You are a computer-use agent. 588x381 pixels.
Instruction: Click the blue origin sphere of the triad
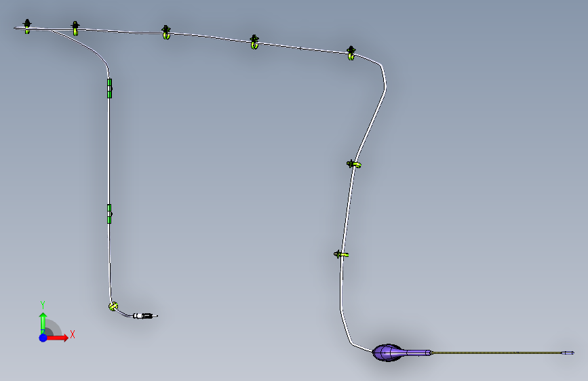43,338
